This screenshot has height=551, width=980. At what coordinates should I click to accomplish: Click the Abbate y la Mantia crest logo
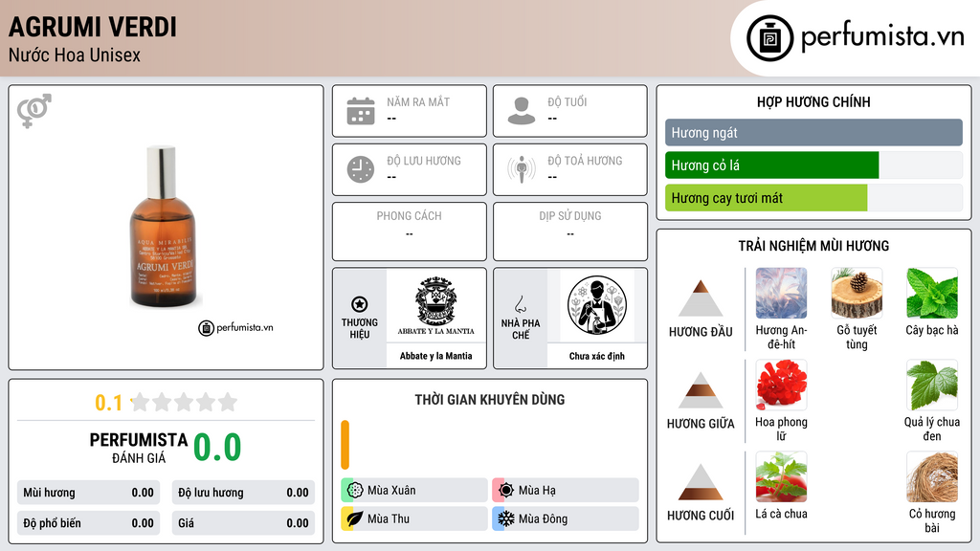[x=436, y=306]
